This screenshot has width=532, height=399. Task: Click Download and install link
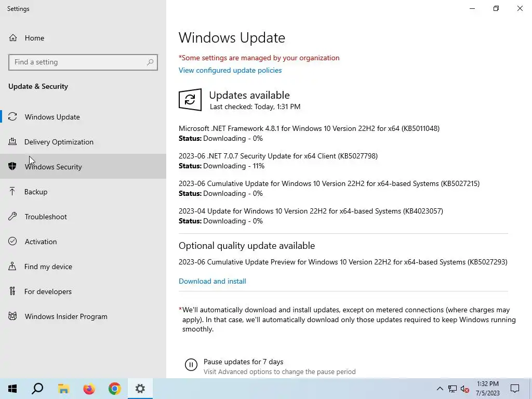click(212, 281)
